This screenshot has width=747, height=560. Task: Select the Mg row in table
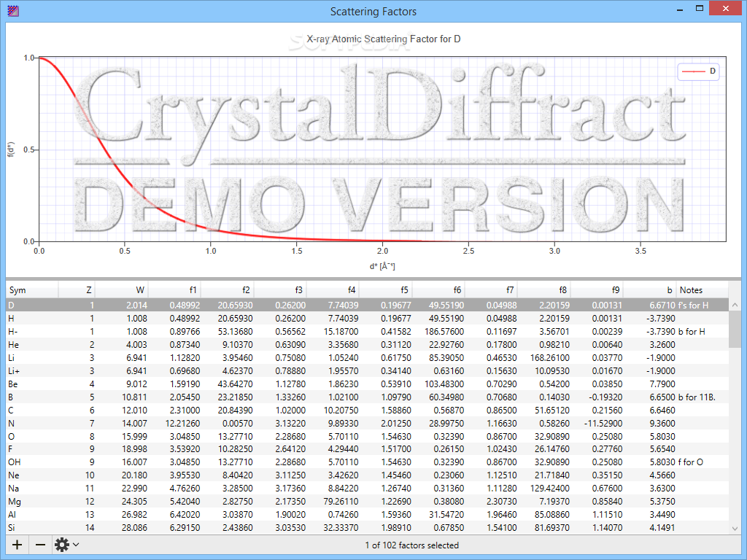(368, 502)
